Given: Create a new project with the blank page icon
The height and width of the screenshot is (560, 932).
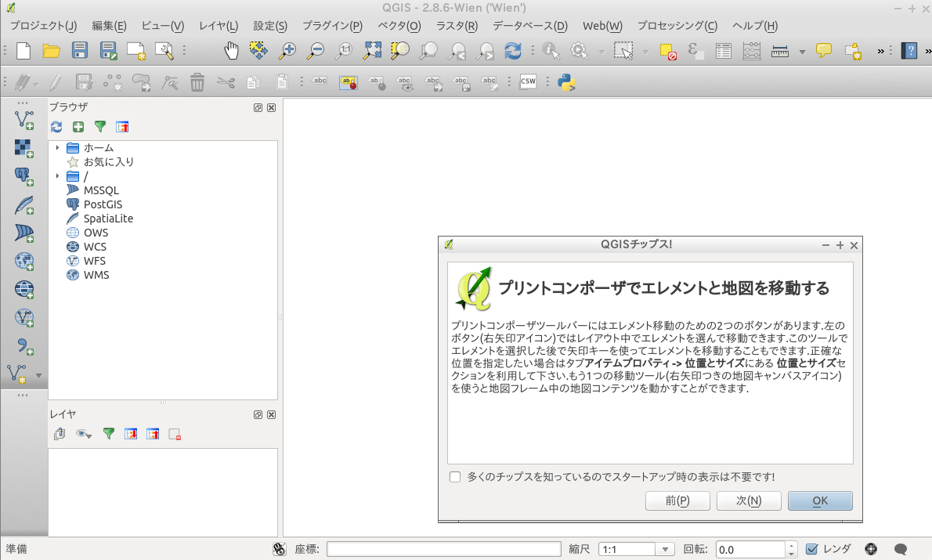Looking at the screenshot, I should (x=23, y=51).
